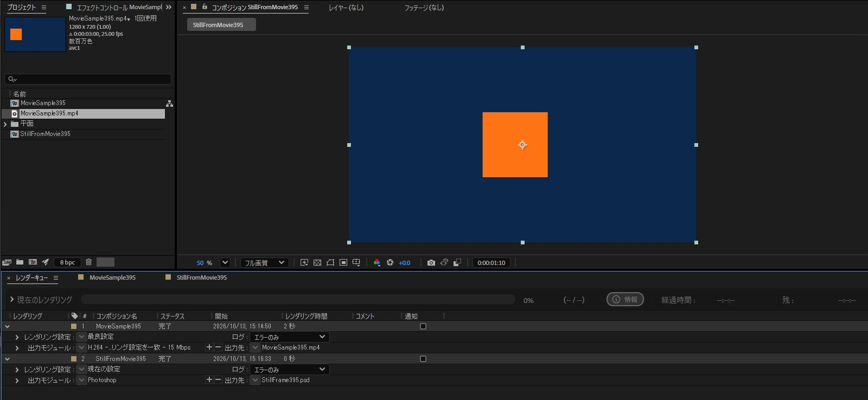
Task: Click the show channel RGB icon
Action: [377, 263]
